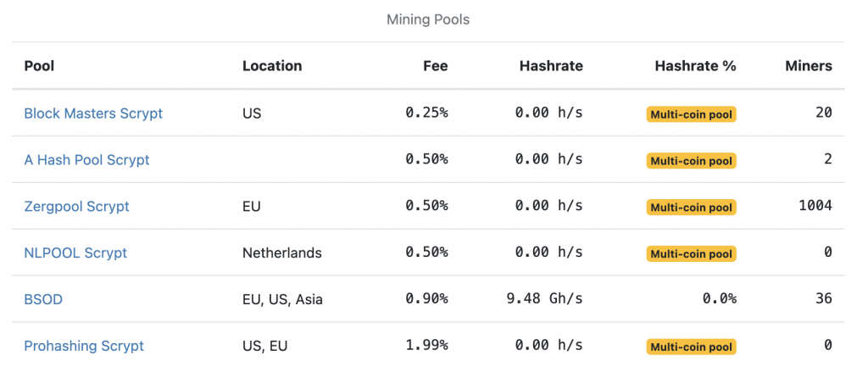868x372 pixels.
Task: Open the Block Masters Scrypt pool link
Action: pos(93,114)
